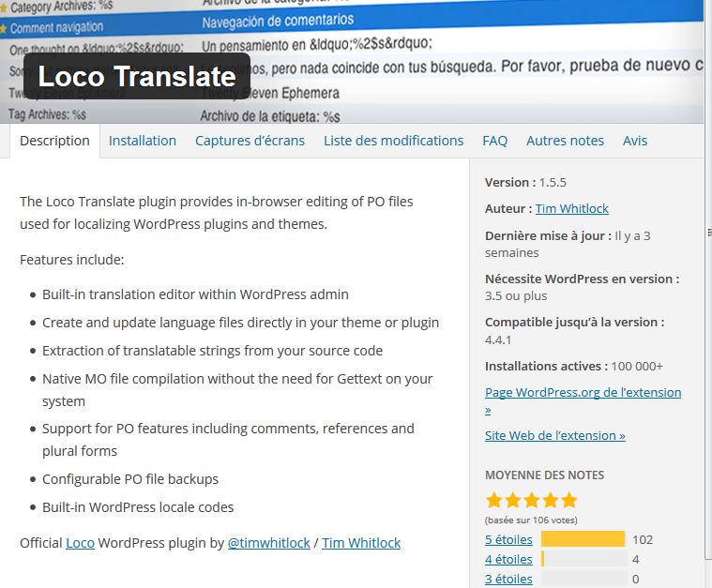Image resolution: width=712 pixels, height=588 pixels.
Task: Go to Liste des modifications tab
Action: (x=393, y=141)
